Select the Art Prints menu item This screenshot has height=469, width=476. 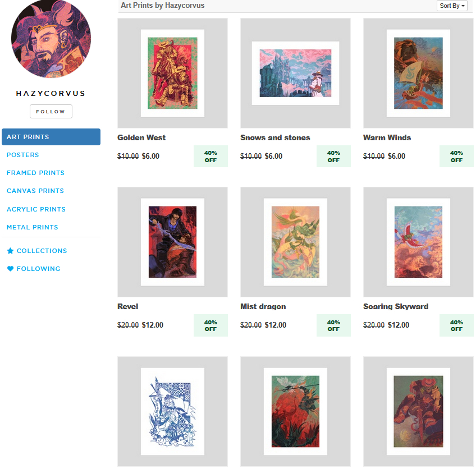[x=51, y=137]
